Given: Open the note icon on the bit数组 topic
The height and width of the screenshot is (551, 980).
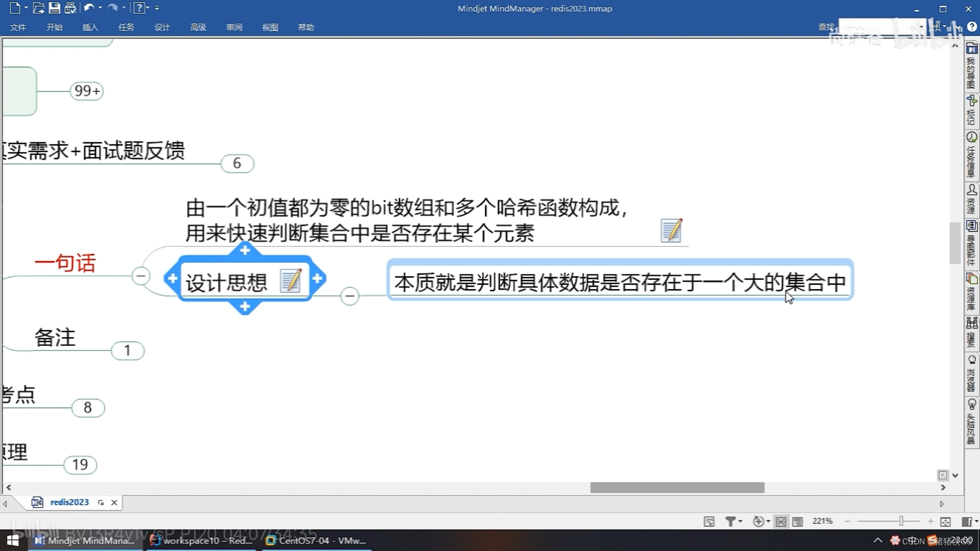Looking at the screenshot, I should pos(671,231).
